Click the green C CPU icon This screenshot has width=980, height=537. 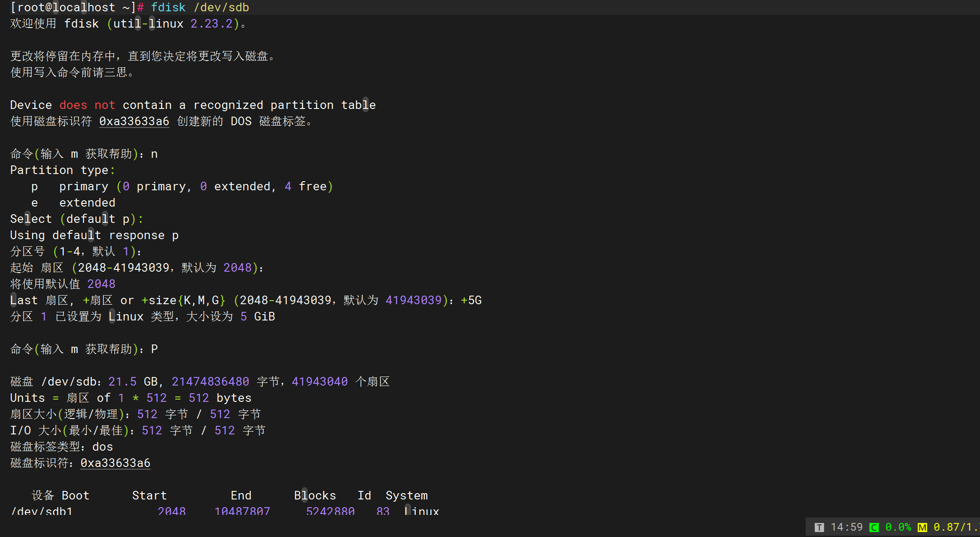pyautogui.click(x=874, y=528)
